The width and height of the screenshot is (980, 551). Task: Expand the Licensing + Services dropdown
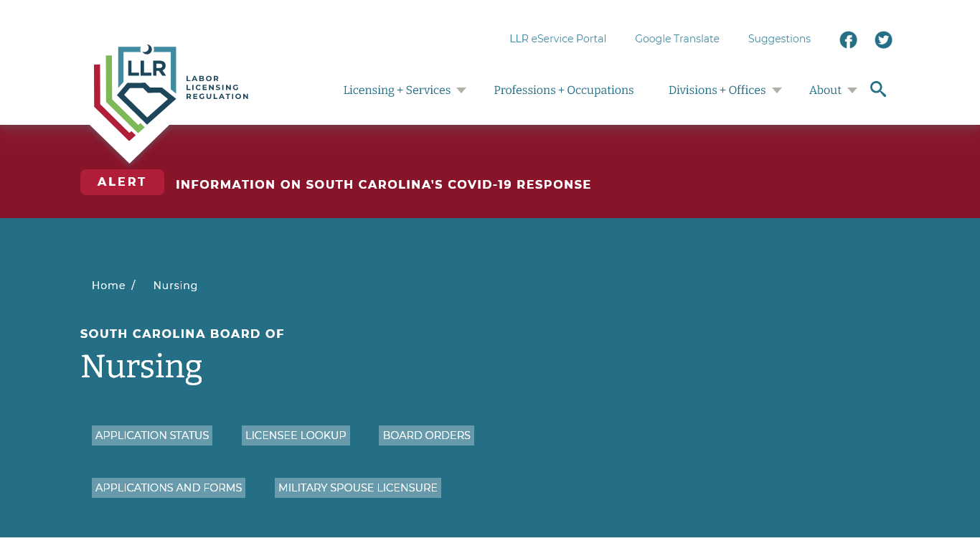tap(397, 90)
